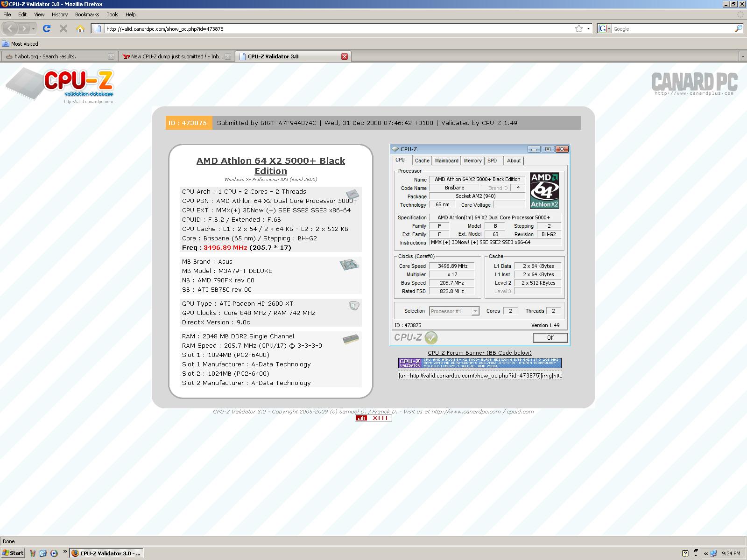Click the CPU-Z green validated checkmark
Screen dimensions: 747x560
click(x=431, y=337)
